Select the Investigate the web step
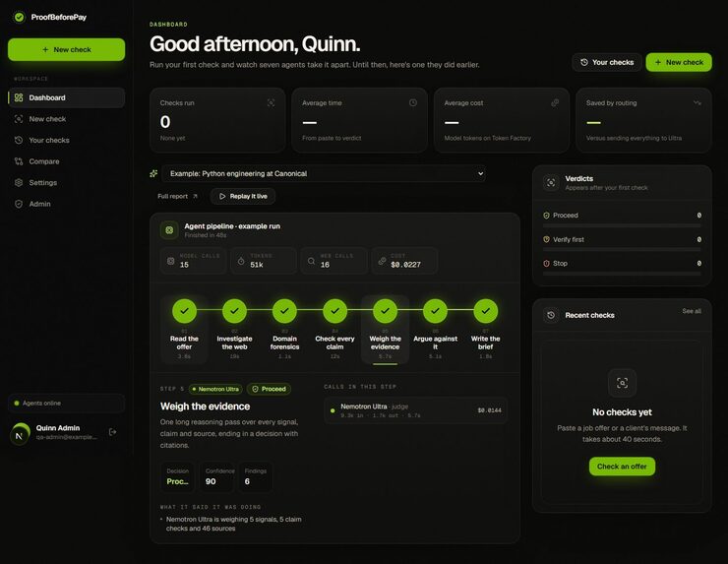 click(x=234, y=330)
